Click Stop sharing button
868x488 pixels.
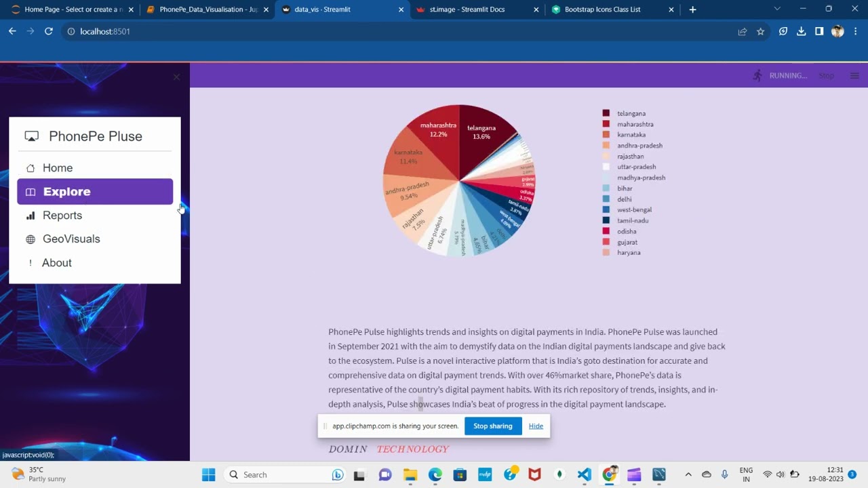click(493, 426)
